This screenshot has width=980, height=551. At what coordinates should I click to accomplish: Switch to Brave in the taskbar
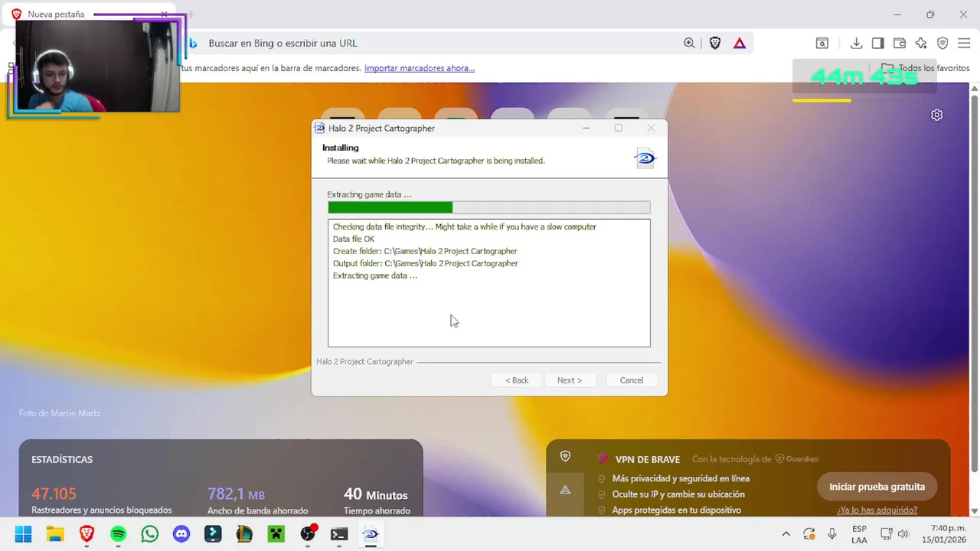[87, 534]
